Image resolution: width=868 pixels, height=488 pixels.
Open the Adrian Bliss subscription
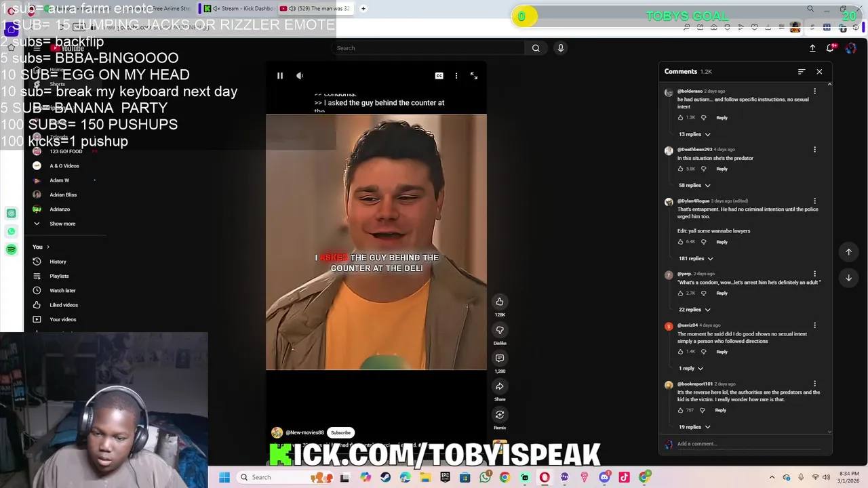point(63,195)
